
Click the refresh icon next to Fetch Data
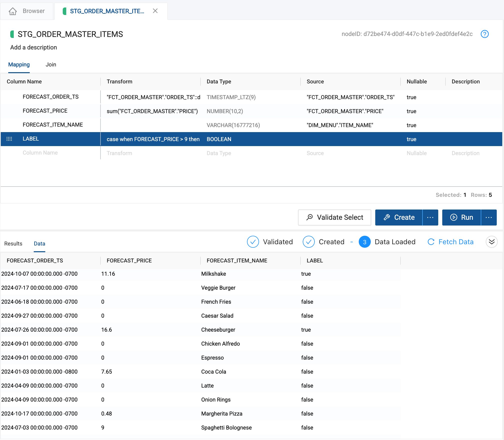pos(431,242)
